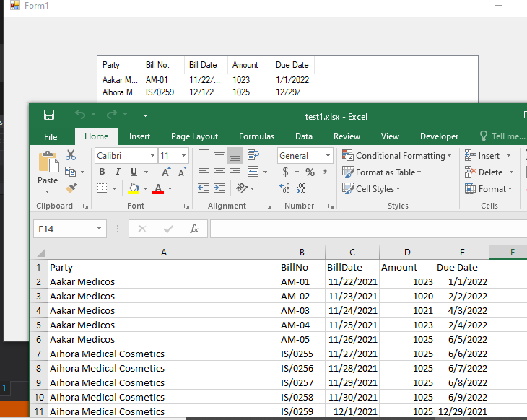The width and height of the screenshot is (527, 420).
Task: Click Decrease Font Size icon
Action: point(182,172)
